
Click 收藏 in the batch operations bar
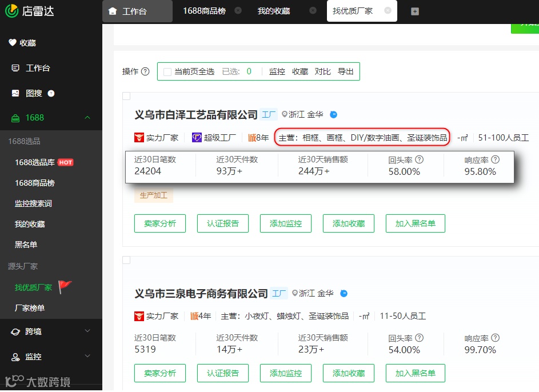click(x=300, y=71)
